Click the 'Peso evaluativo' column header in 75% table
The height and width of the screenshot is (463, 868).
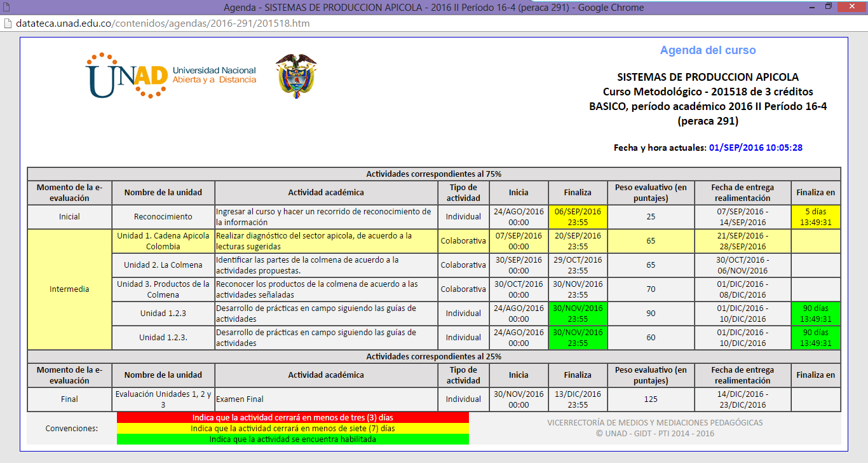coord(650,193)
